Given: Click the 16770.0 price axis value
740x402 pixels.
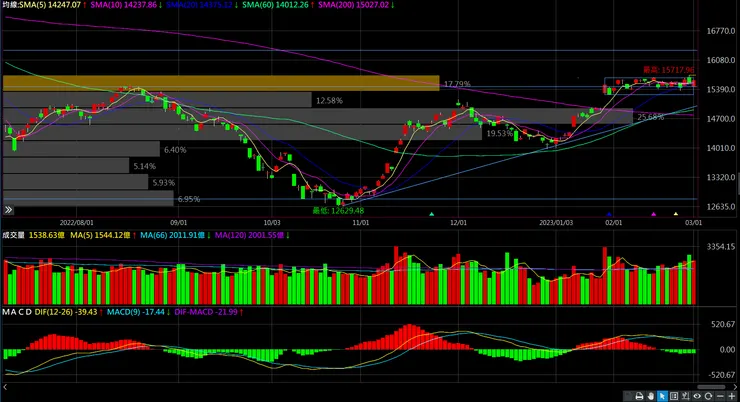Looking at the screenshot, I should pyautogui.click(x=721, y=31).
